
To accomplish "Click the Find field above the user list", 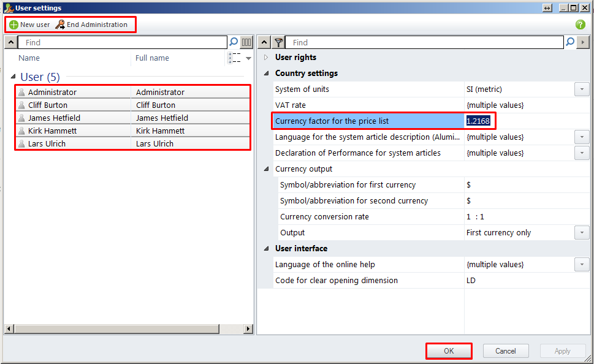I will 123,42.
